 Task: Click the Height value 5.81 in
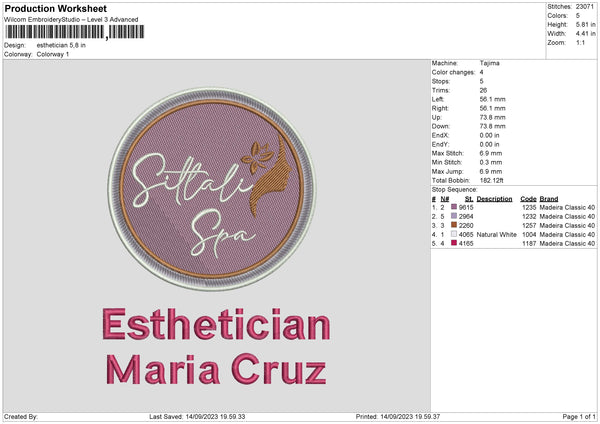pos(585,24)
